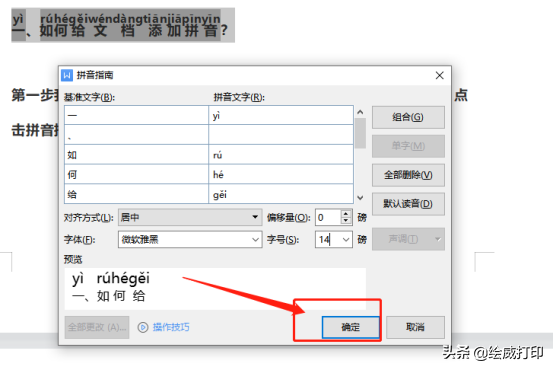The image size is (554, 370).
Task: Click the 偏移量 field containing 0
Action: (328, 217)
